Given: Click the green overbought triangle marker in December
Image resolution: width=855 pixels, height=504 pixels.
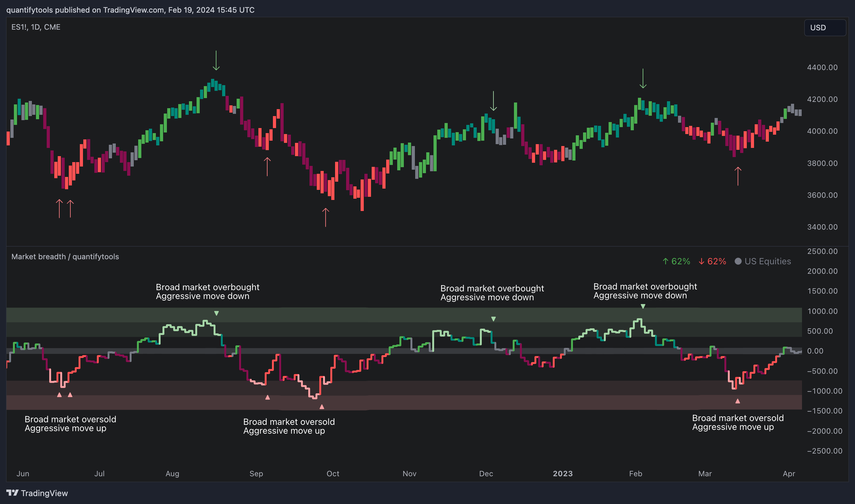Looking at the screenshot, I should point(493,319).
